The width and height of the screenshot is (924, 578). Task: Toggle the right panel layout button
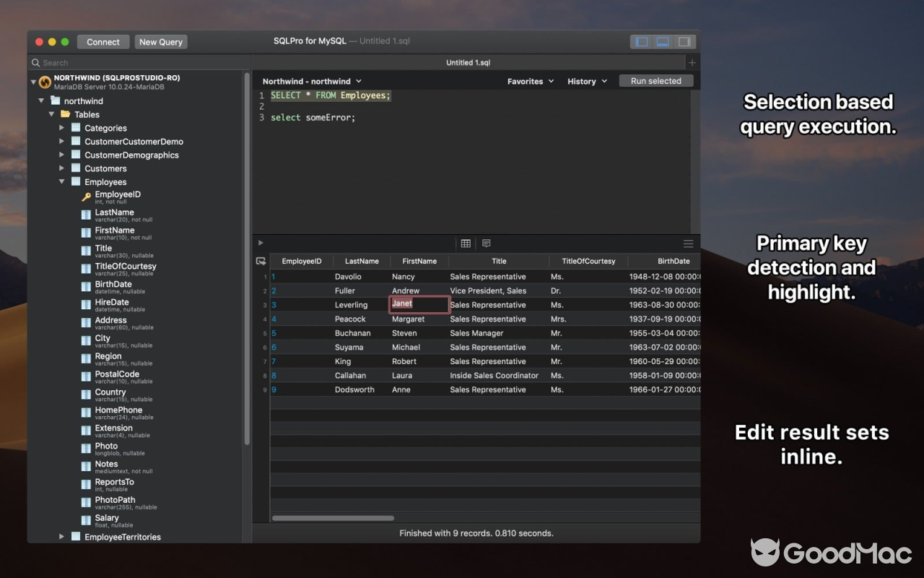click(x=684, y=41)
